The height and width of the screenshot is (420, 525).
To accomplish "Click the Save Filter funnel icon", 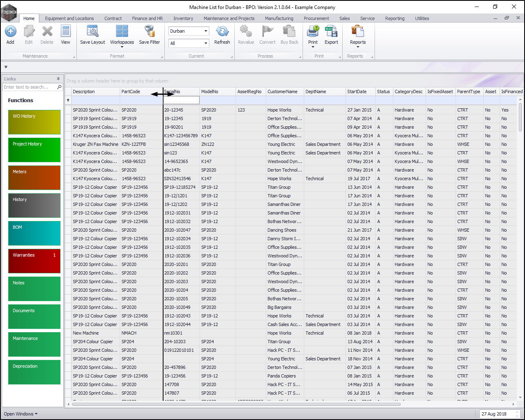I will [x=149, y=32].
